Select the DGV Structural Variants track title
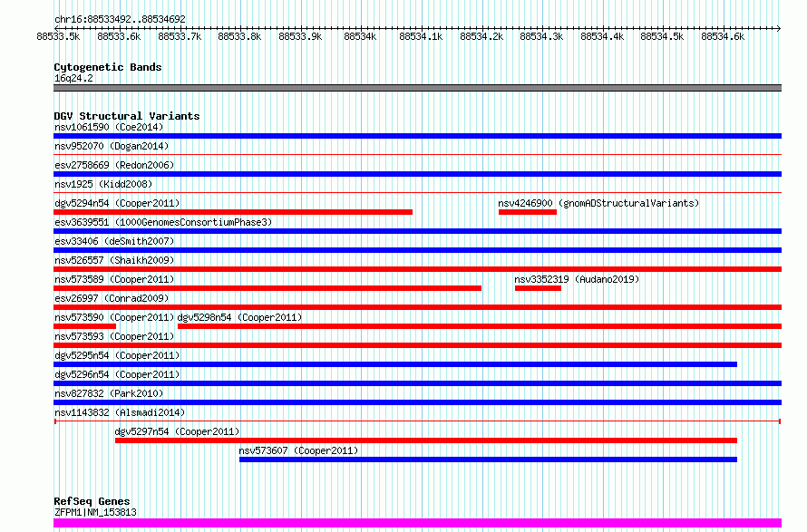Image resolution: width=807 pixels, height=532 pixels. 127,116
